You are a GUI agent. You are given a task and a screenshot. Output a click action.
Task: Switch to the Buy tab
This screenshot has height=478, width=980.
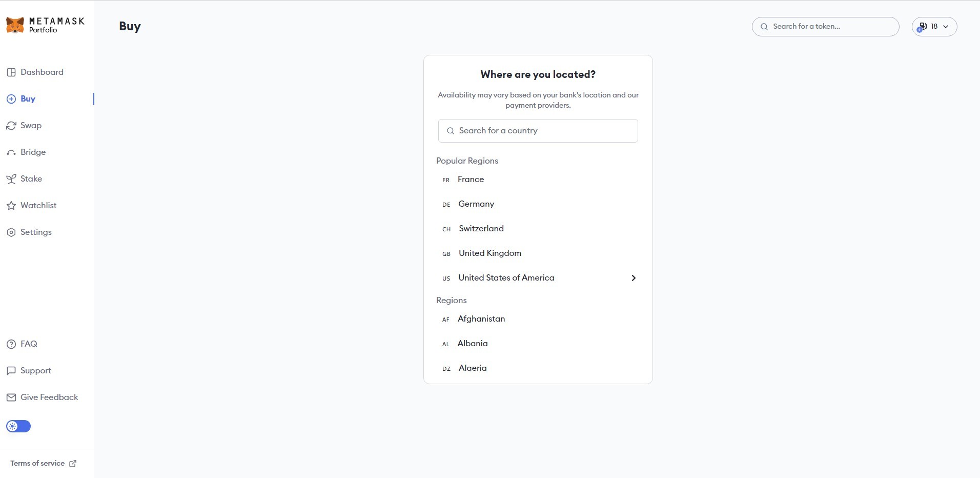pyautogui.click(x=28, y=99)
